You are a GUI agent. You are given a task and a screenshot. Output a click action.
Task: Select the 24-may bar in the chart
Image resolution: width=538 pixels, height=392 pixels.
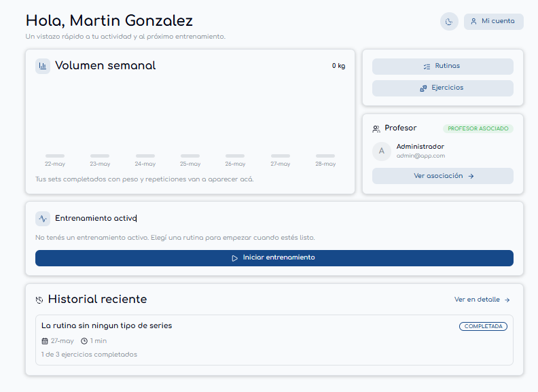pyautogui.click(x=145, y=156)
